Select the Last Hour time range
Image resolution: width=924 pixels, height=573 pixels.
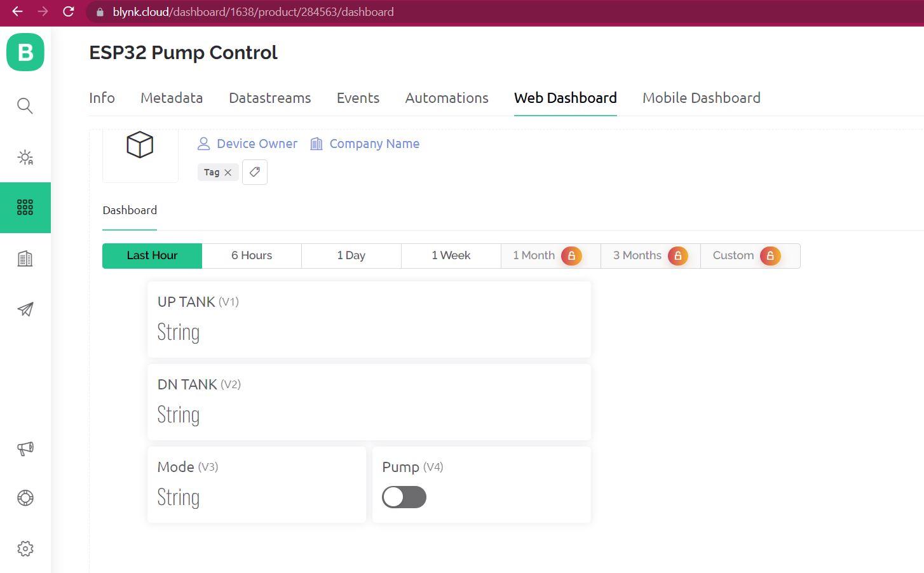point(152,255)
